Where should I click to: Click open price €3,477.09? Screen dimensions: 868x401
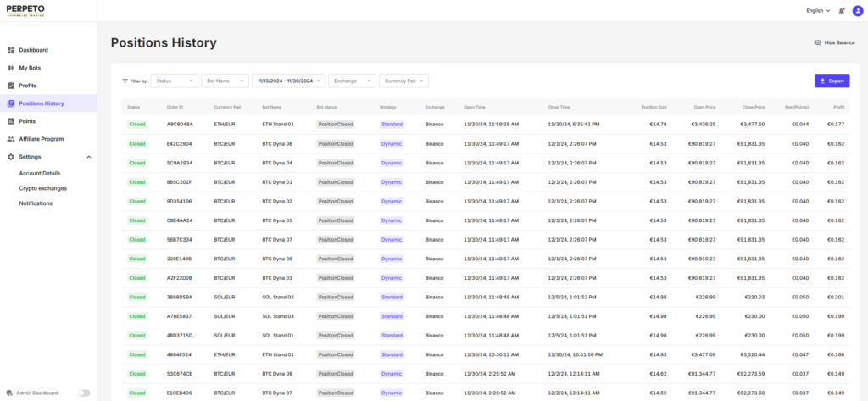click(703, 354)
